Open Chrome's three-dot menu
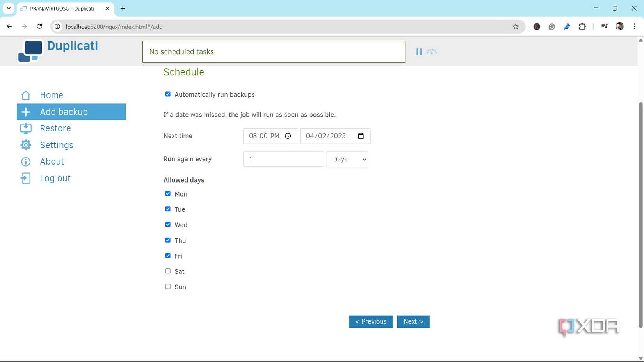The image size is (644, 362). [x=635, y=27]
